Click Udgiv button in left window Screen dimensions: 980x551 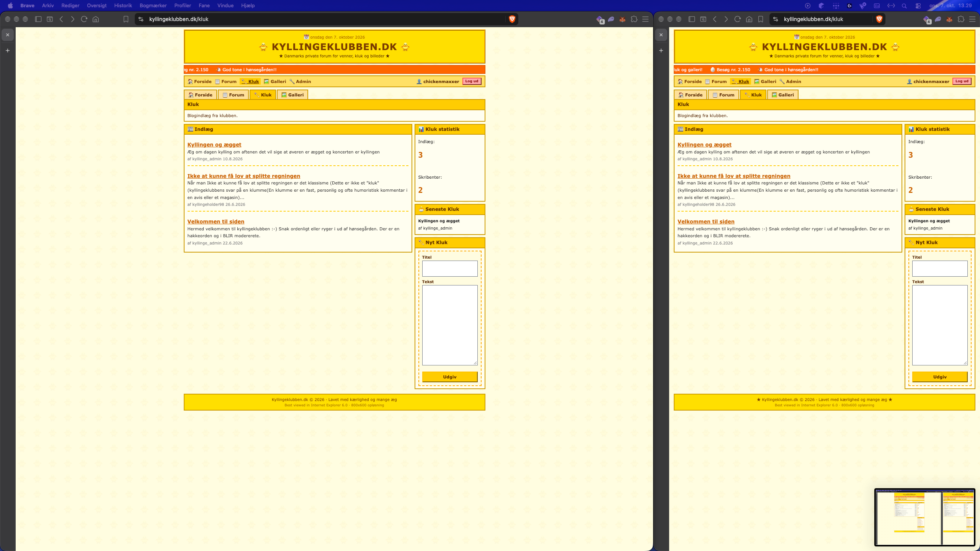(x=450, y=377)
